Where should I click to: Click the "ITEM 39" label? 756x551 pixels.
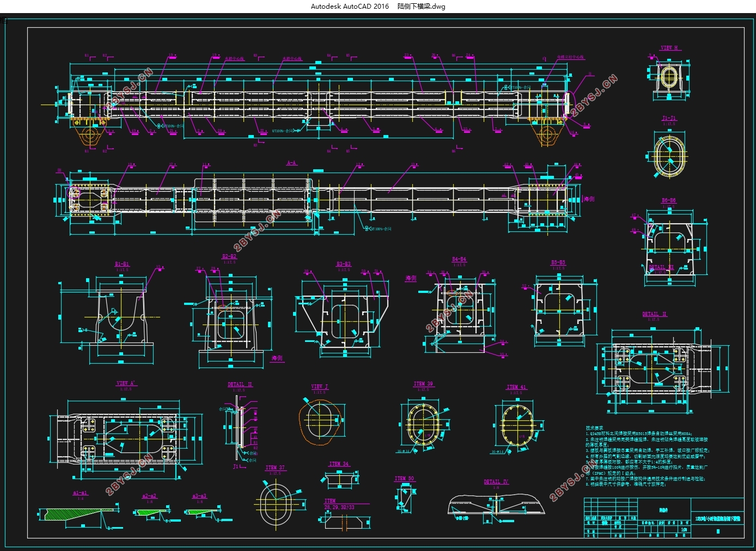coord(423,384)
